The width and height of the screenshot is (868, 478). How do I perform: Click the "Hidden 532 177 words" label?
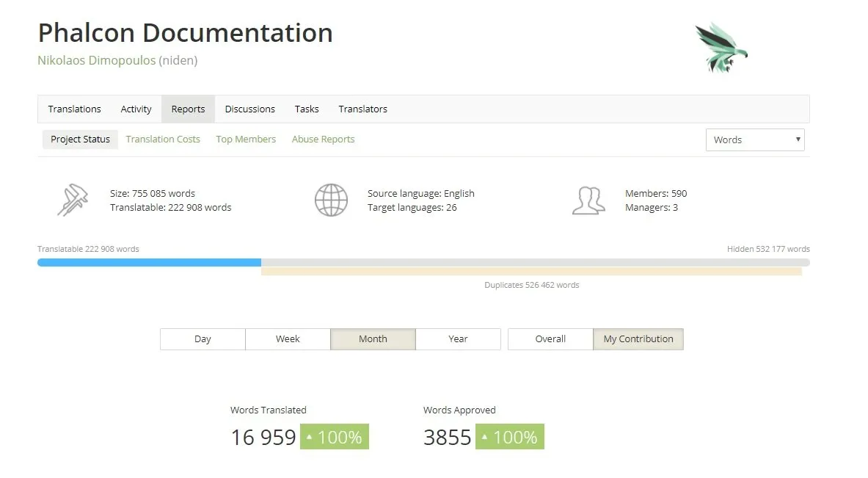[768, 249]
